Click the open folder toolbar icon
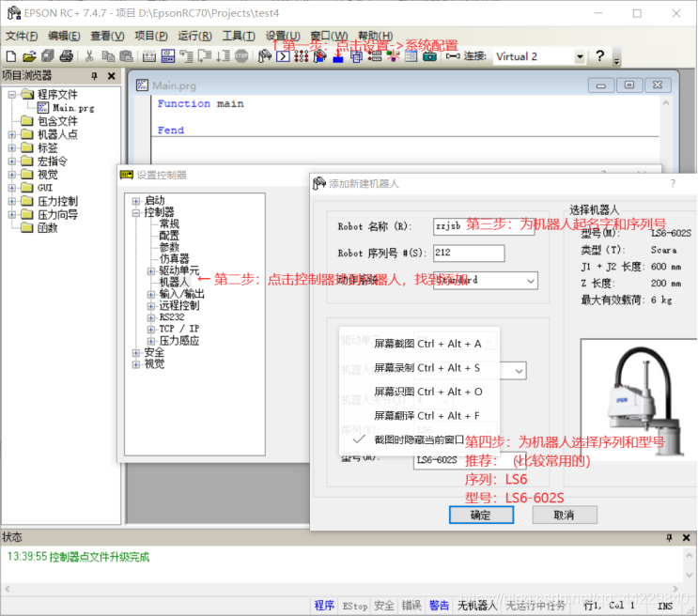Image resolution: width=698 pixels, height=616 pixels. [x=29, y=56]
